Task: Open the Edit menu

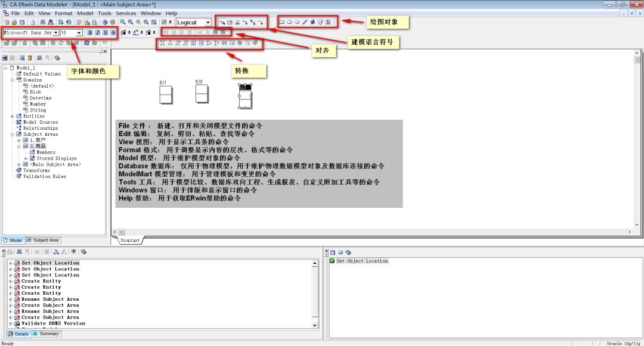Action: point(29,13)
